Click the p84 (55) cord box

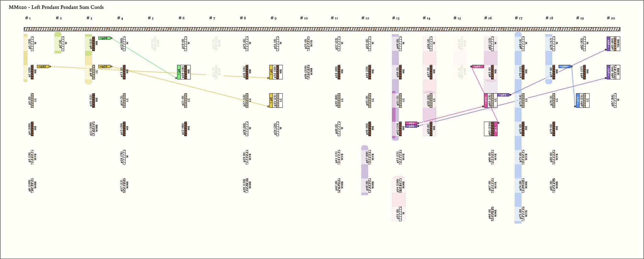pos(583,100)
